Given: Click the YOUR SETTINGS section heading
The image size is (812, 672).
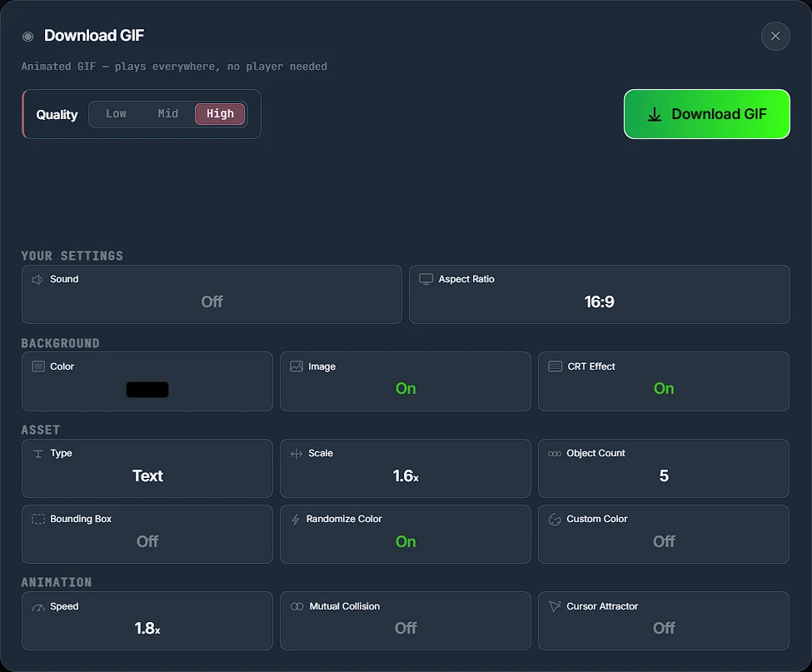Looking at the screenshot, I should coord(72,256).
